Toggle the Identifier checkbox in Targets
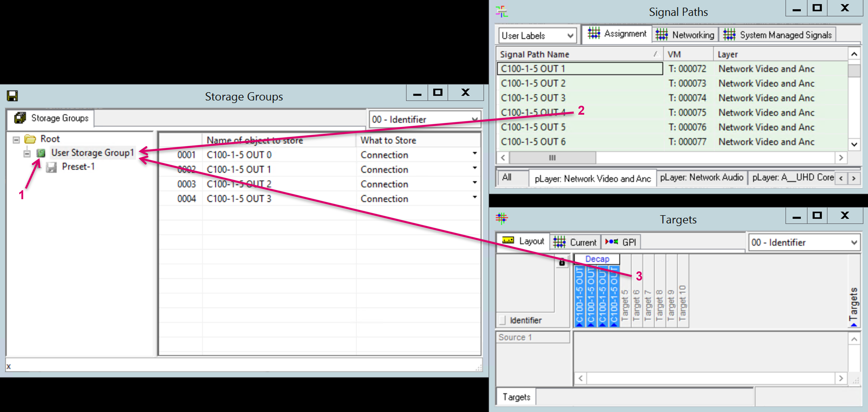Image resolution: width=868 pixels, height=412 pixels. click(502, 320)
